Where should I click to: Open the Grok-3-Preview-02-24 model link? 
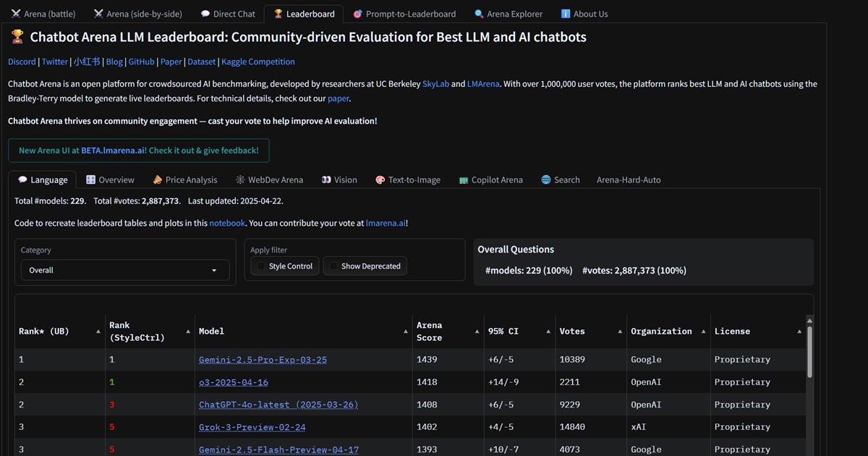[252, 427]
